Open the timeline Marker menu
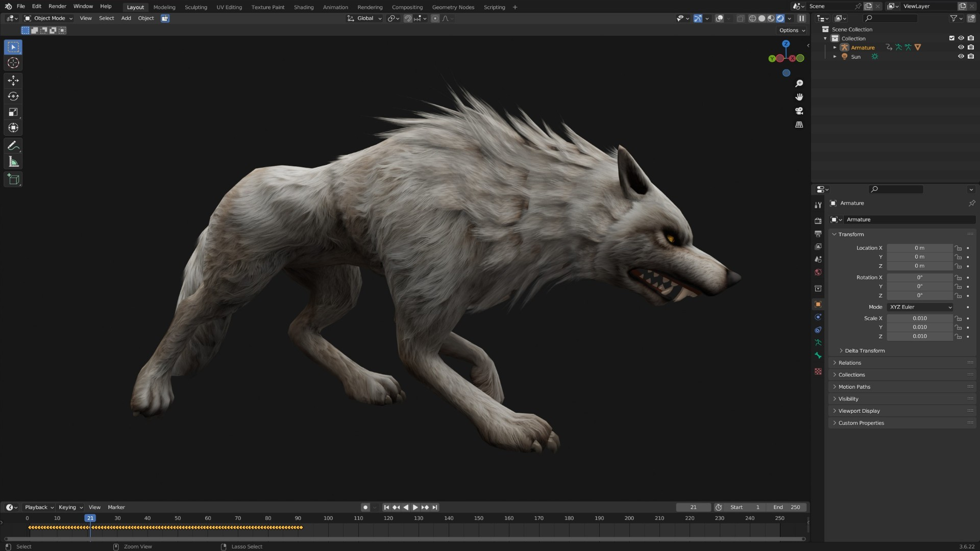Viewport: 980px width, 551px height. coord(116,507)
